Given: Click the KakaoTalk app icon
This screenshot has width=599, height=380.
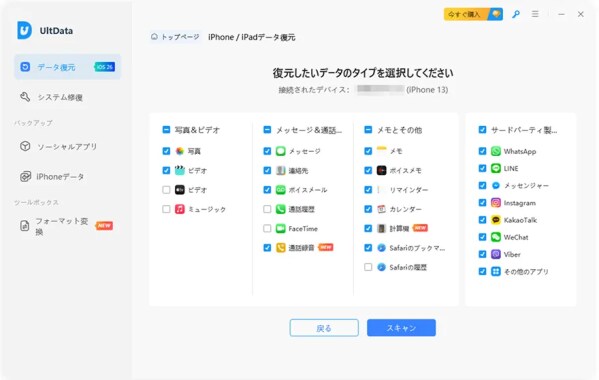Looking at the screenshot, I should click(495, 220).
